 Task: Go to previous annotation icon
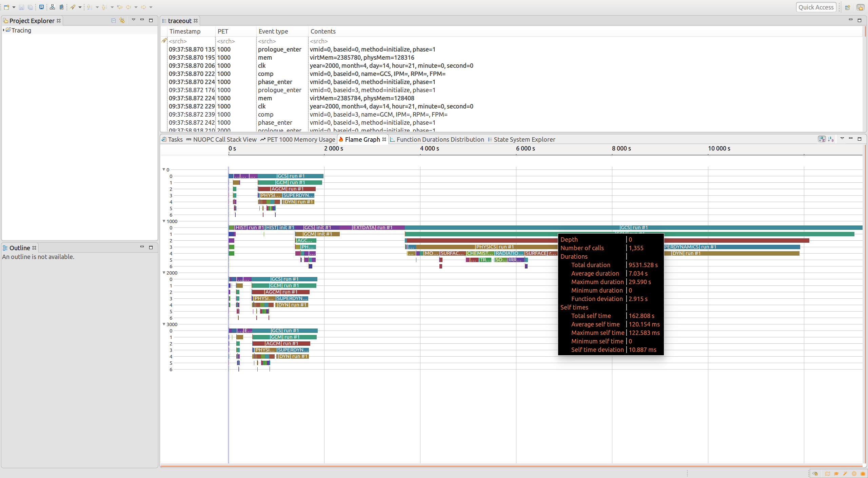point(104,7)
